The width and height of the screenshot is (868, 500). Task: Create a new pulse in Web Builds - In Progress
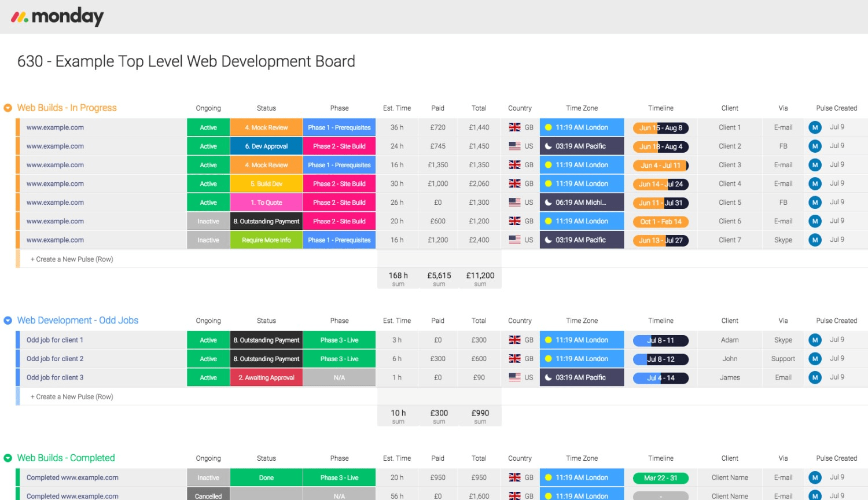(72, 259)
